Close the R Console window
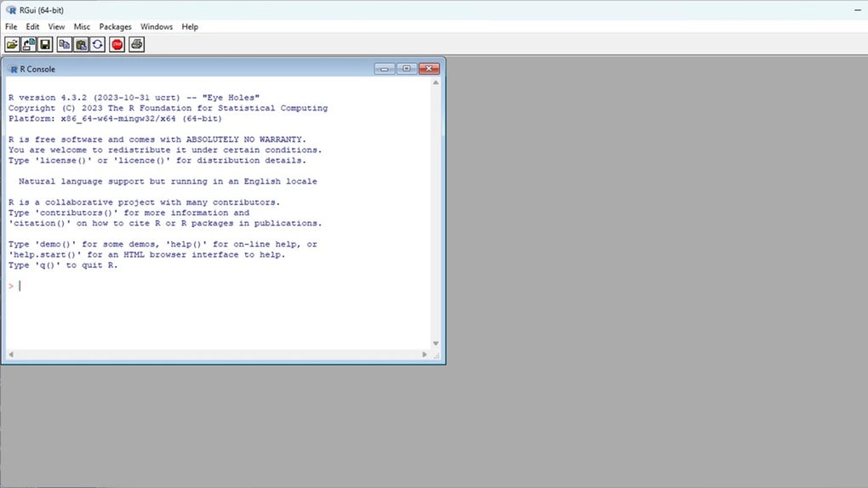The height and width of the screenshot is (488, 868). click(x=429, y=69)
